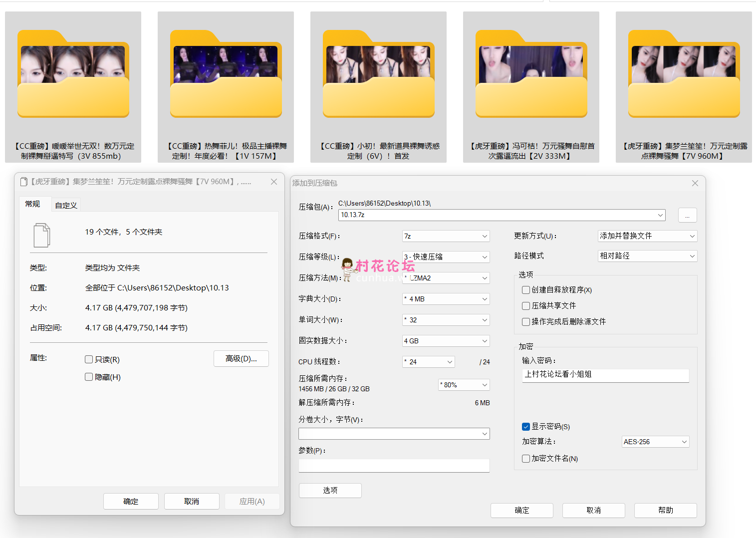
Task: Open the 压缩方法 dropdown showing LZMA2
Action: click(x=446, y=278)
